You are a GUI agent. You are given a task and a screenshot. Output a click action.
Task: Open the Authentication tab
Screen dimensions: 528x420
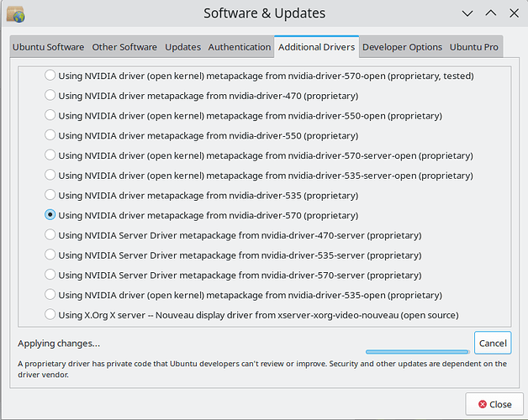240,47
